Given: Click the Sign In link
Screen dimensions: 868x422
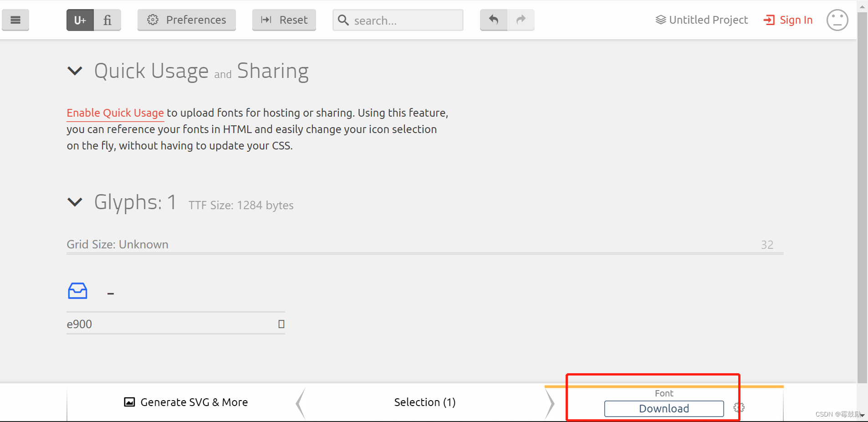Looking at the screenshot, I should pos(788,20).
